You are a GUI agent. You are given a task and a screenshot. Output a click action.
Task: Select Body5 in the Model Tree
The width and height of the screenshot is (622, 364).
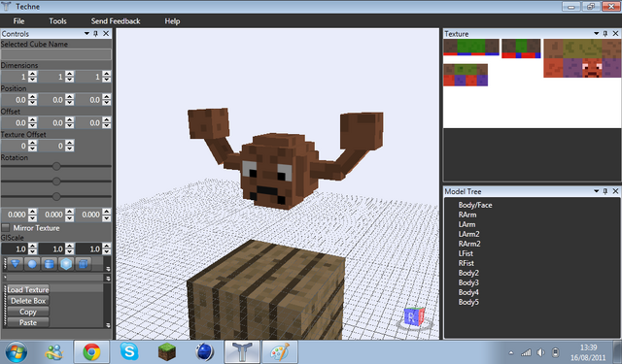[x=468, y=302]
